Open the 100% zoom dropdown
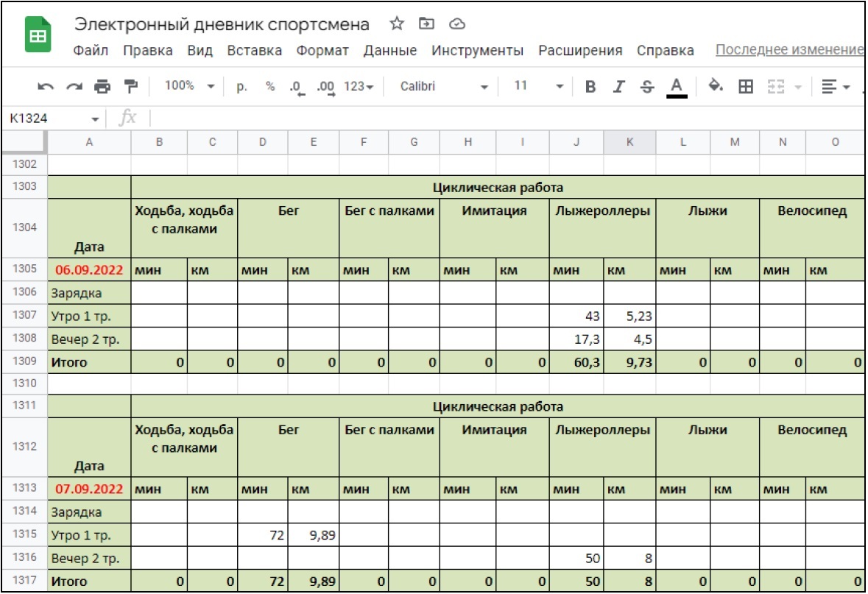Image resolution: width=868 pixels, height=594 pixels. click(x=188, y=87)
